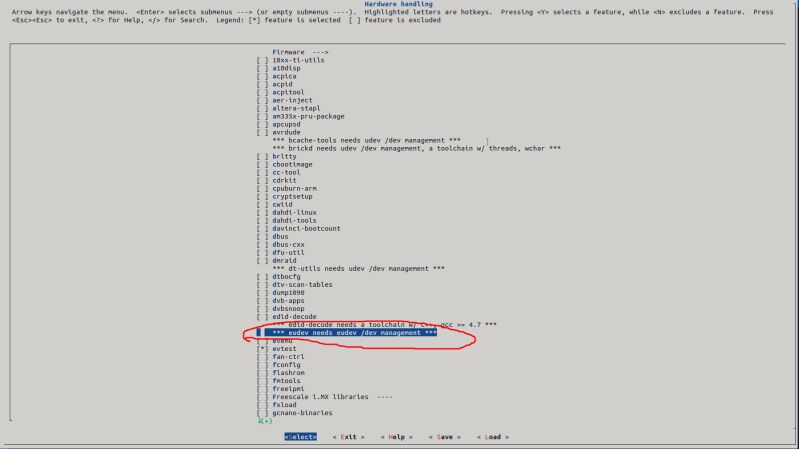Toggle the acpitool checkbox
The image size is (799, 449).
click(262, 92)
